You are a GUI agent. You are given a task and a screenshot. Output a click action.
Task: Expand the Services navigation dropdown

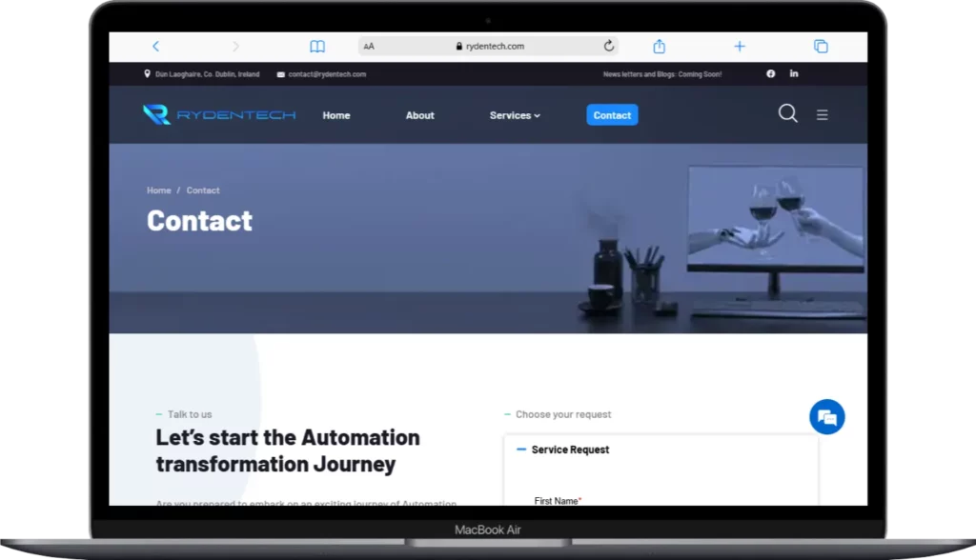[x=515, y=115]
